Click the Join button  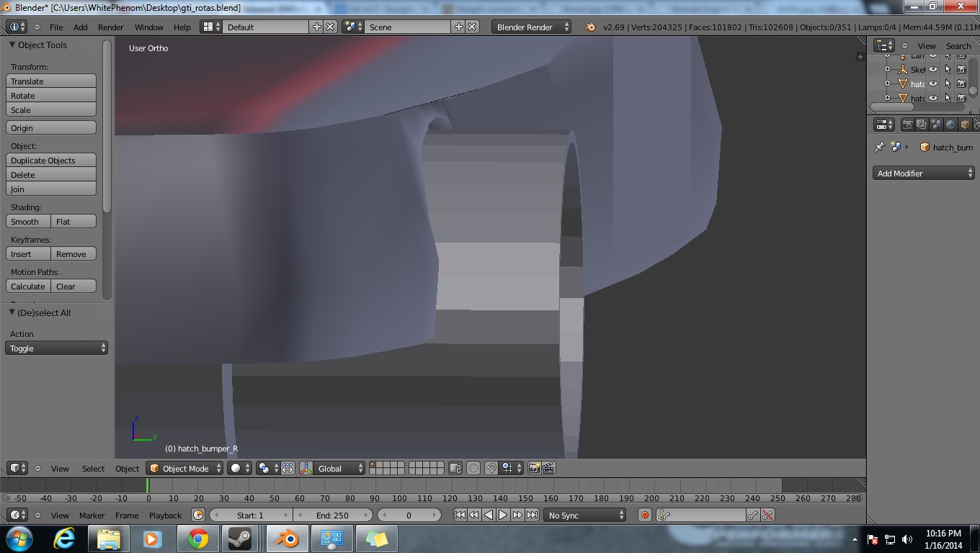(x=51, y=189)
